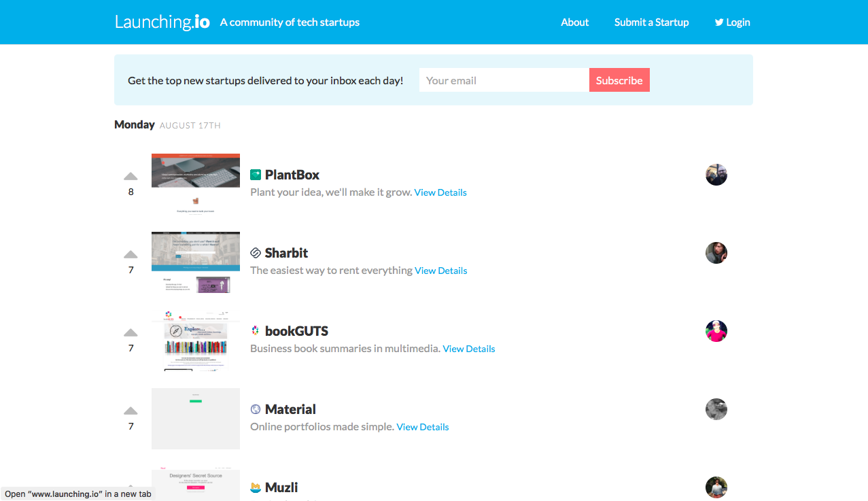The image size is (868, 501).
Task: Click the Launching.io logo
Action: [162, 20]
